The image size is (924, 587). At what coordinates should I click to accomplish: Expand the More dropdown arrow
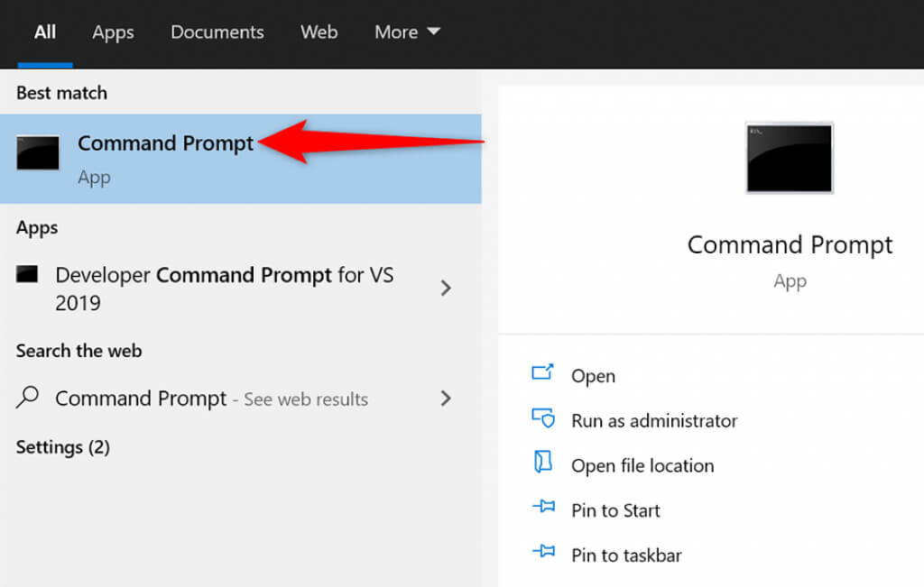point(433,32)
